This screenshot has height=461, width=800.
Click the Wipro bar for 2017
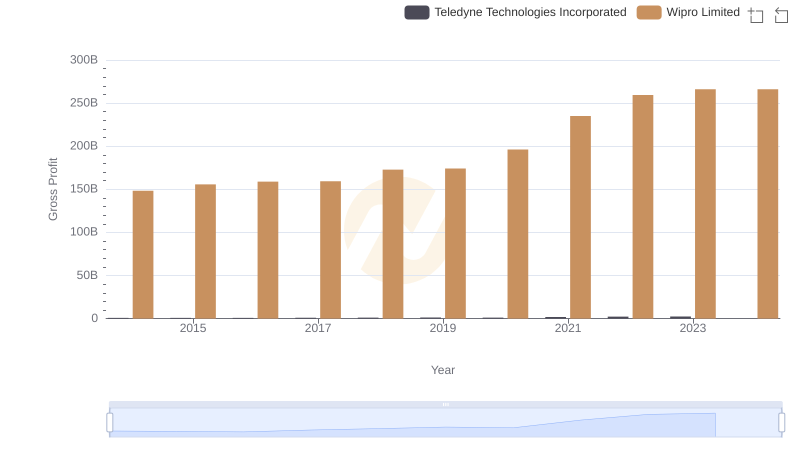[x=331, y=250]
